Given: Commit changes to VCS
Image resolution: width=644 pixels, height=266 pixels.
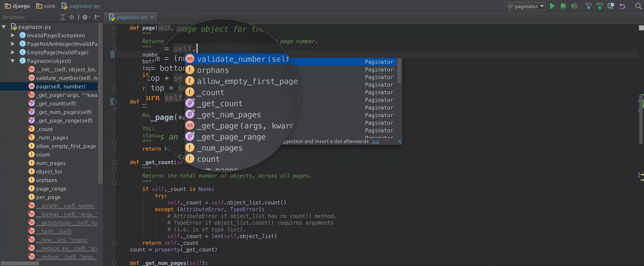Looking at the screenshot, I should pyautogui.click(x=599, y=6).
